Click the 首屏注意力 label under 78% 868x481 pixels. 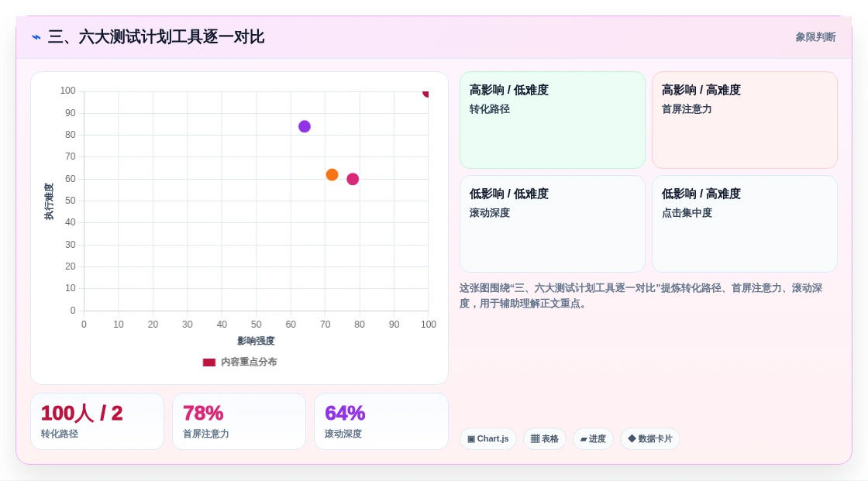pyautogui.click(x=206, y=434)
